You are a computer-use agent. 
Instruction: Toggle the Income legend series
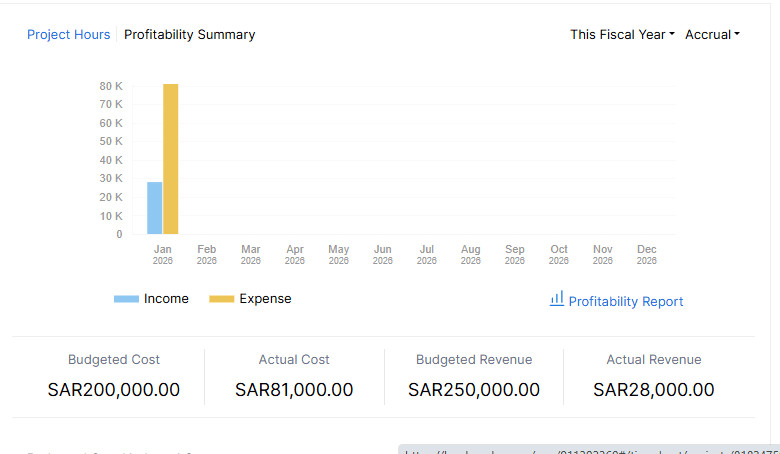(166, 298)
